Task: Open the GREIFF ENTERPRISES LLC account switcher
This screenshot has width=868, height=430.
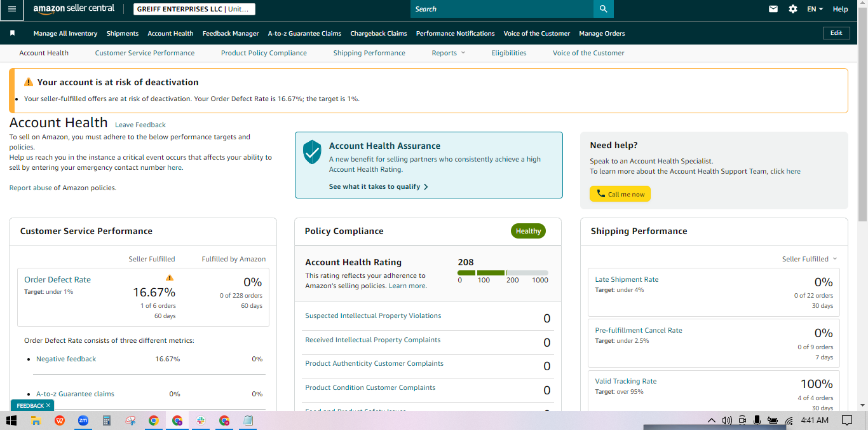Action: pyautogui.click(x=195, y=9)
